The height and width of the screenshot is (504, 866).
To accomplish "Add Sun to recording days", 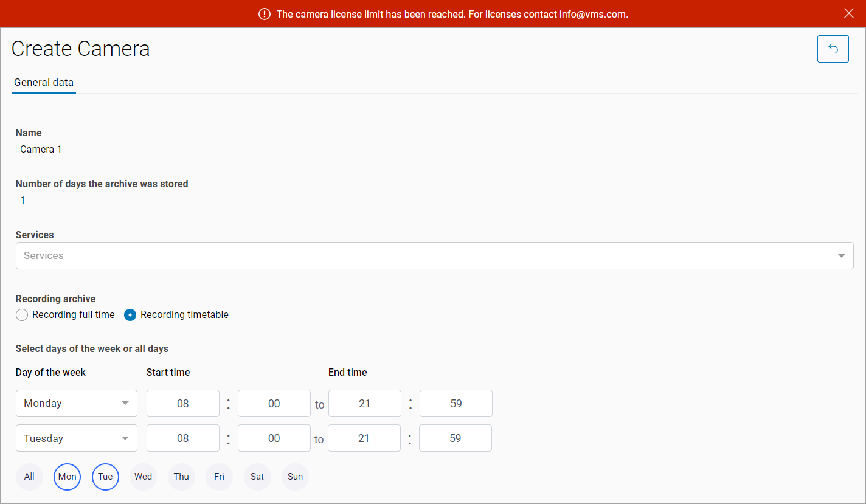I will click(x=296, y=477).
